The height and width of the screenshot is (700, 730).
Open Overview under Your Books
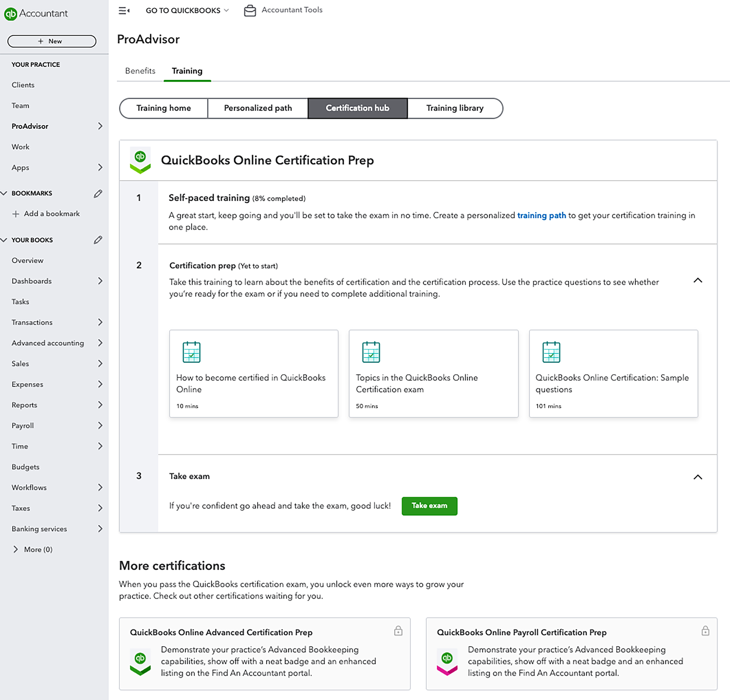point(27,260)
